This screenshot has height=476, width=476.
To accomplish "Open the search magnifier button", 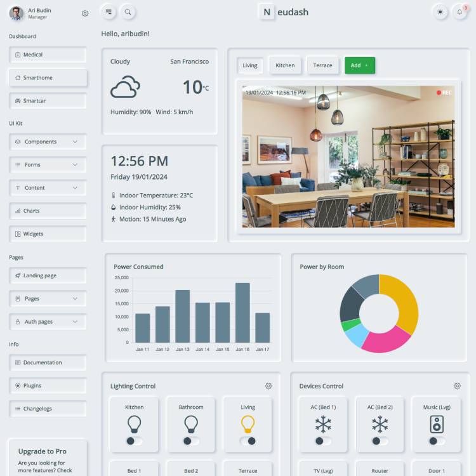I will tap(128, 12).
